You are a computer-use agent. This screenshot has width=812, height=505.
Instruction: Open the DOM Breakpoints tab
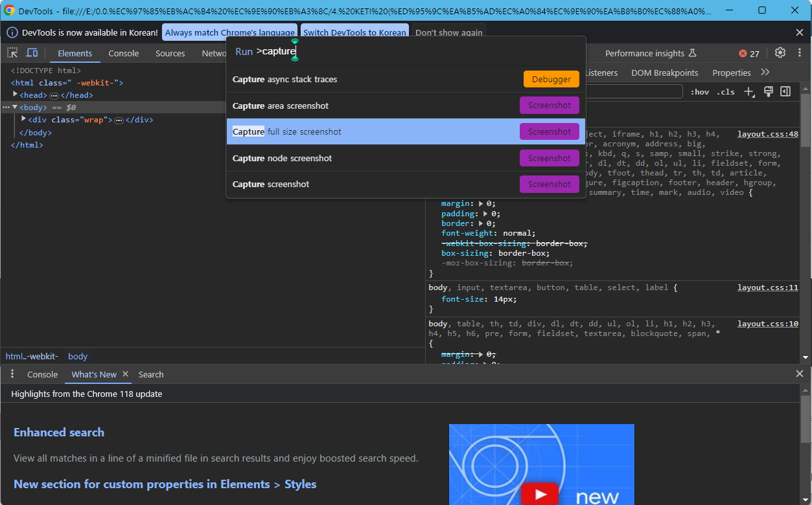[665, 73]
